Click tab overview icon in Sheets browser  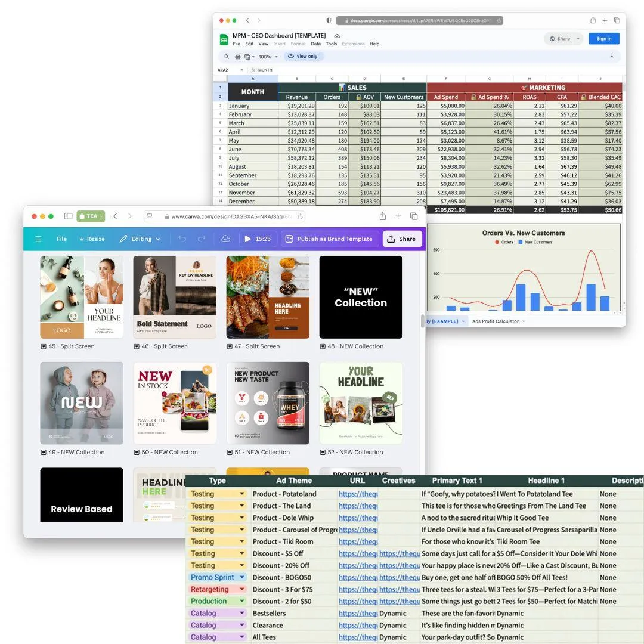coord(617,20)
